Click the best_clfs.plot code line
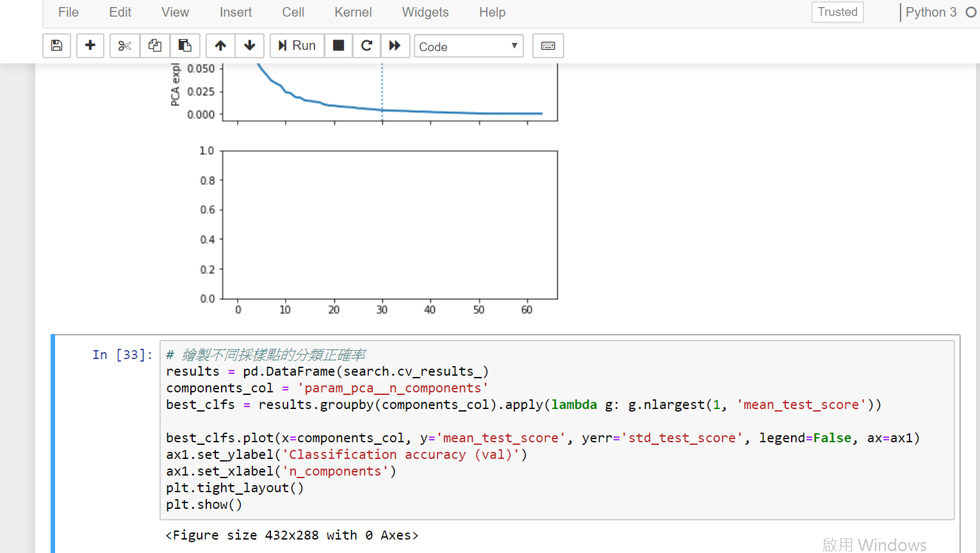The width and height of the screenshot is (980, 553). pos(543,438)
